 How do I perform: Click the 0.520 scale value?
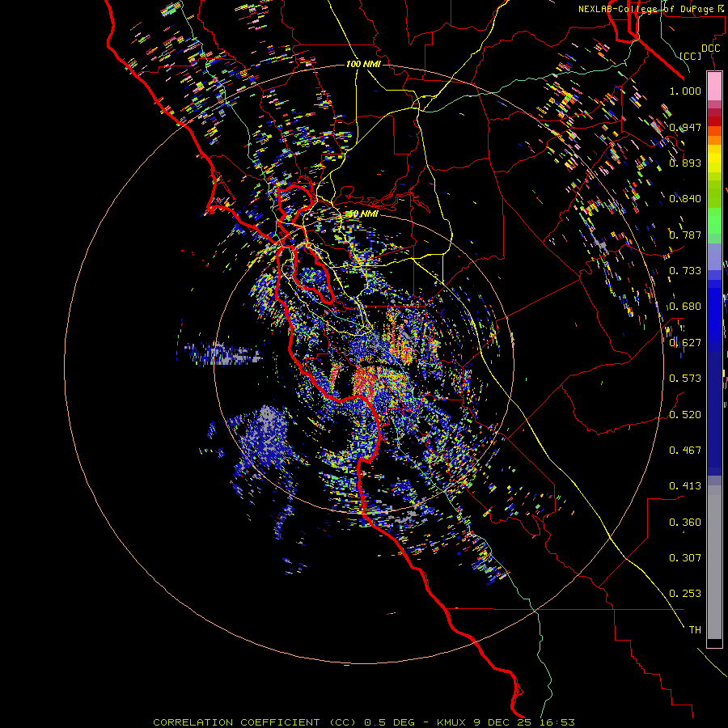tap(685, 415)
